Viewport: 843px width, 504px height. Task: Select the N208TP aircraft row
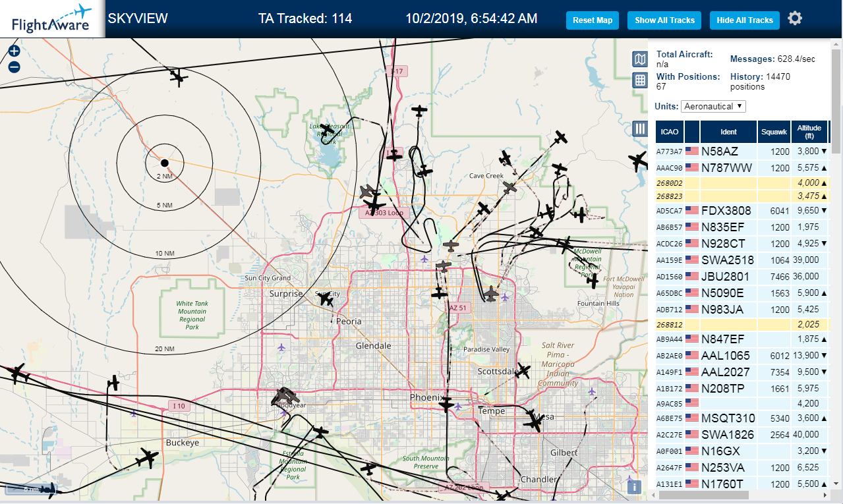click(x=741, y=389)
